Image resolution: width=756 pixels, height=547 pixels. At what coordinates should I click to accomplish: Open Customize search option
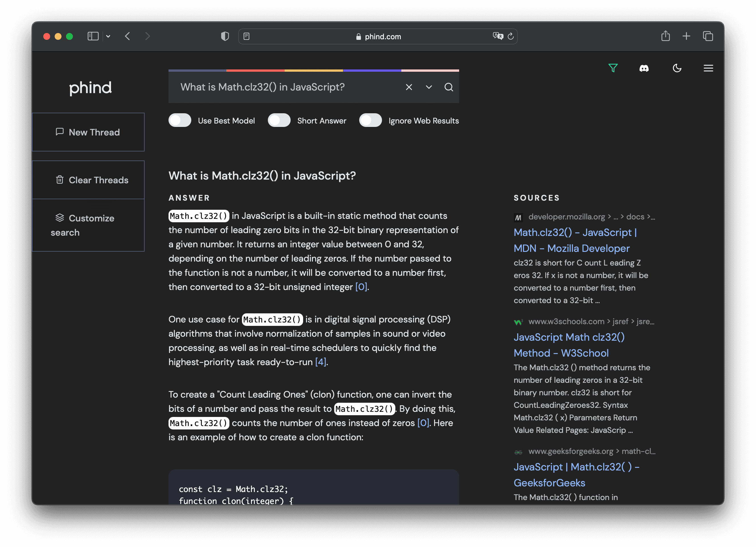pyautogui.click(x=88, y=225)
